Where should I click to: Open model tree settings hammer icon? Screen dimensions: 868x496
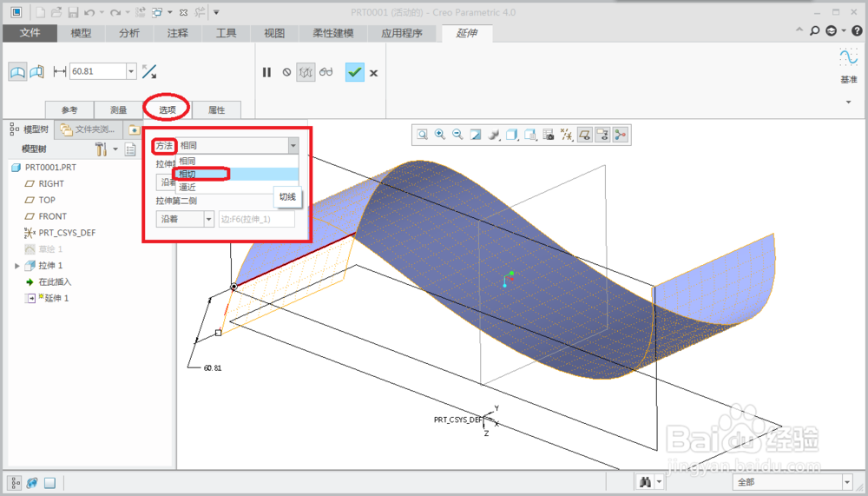pos(101,149)
